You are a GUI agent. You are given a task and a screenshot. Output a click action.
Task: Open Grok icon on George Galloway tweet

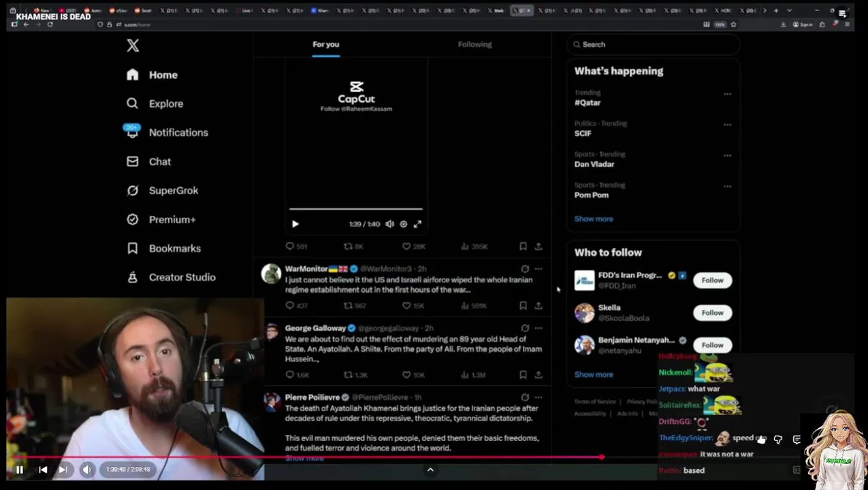[x=525, y=328]
